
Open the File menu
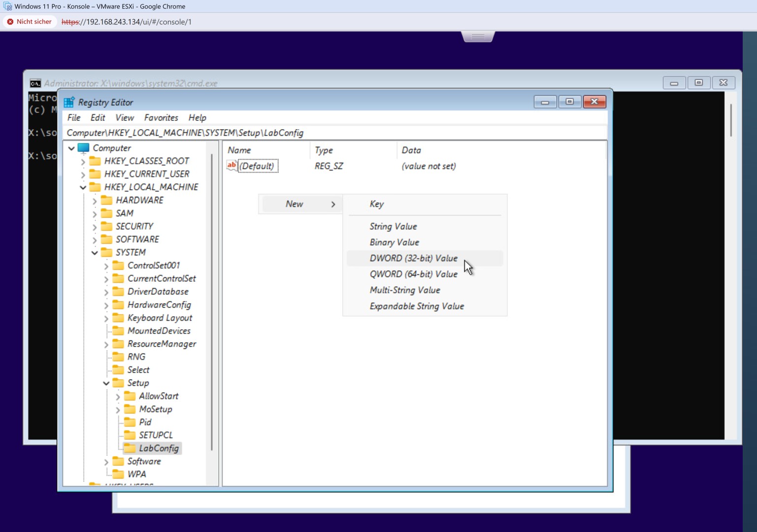coord(74,118)
